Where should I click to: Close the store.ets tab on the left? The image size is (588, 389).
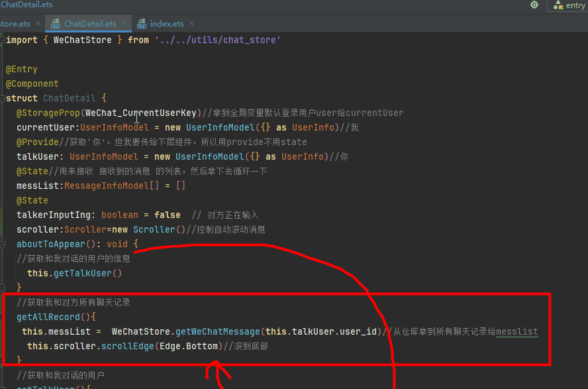[37, 24]
